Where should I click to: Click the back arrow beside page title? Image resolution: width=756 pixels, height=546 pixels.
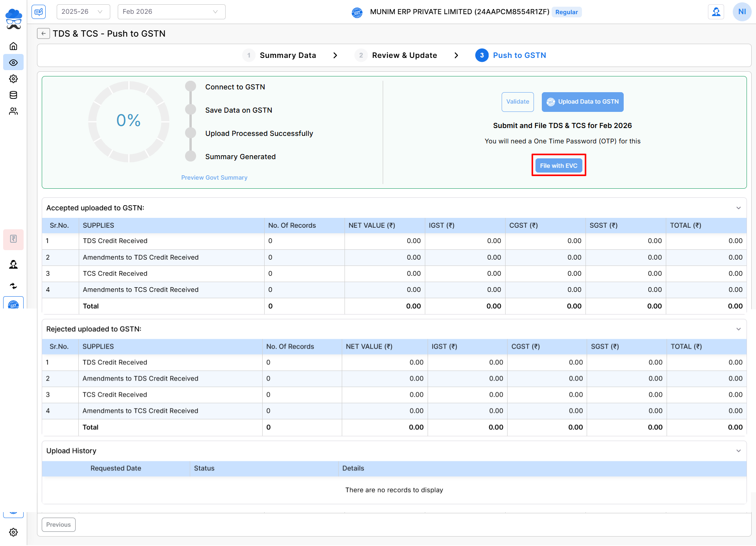tap(43, 33)
